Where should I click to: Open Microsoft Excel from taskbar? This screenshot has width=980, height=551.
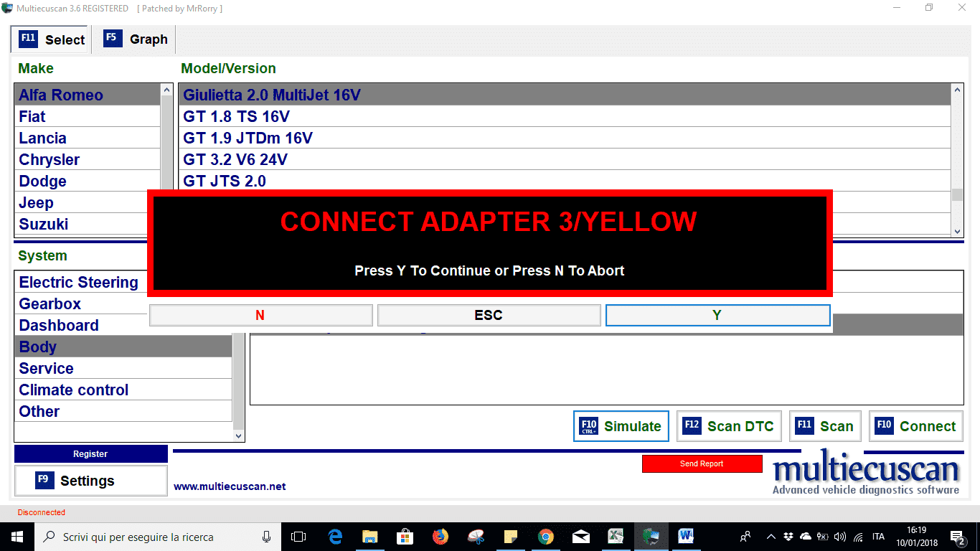coord(616,536)
